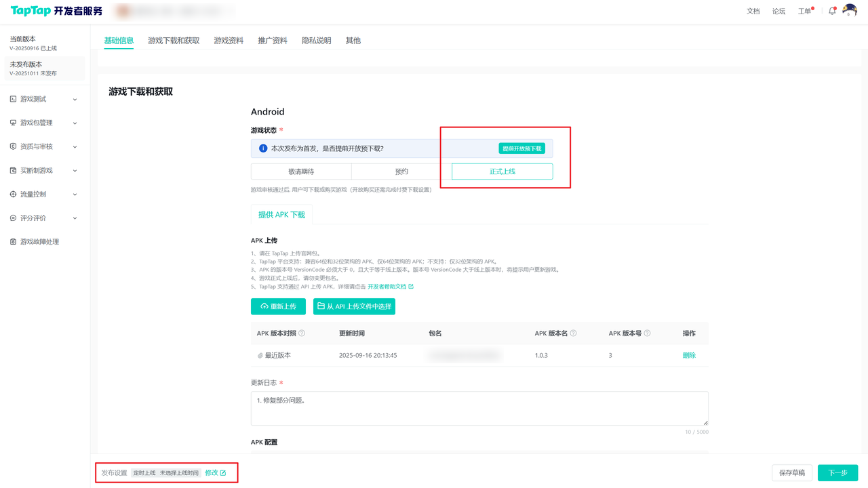Viewport: 868px width, 488px height.
Task: Click into the 更新日志 text area
Action: click(479, 408)
